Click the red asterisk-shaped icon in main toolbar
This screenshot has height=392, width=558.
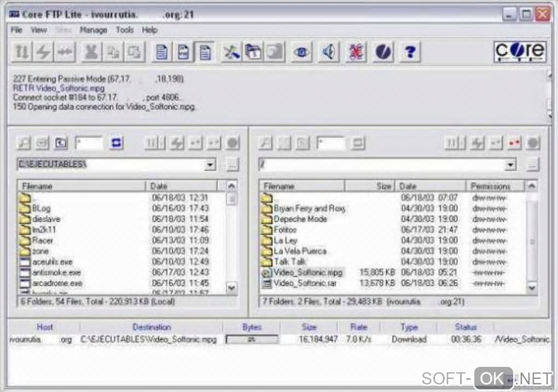coord(356,52)
